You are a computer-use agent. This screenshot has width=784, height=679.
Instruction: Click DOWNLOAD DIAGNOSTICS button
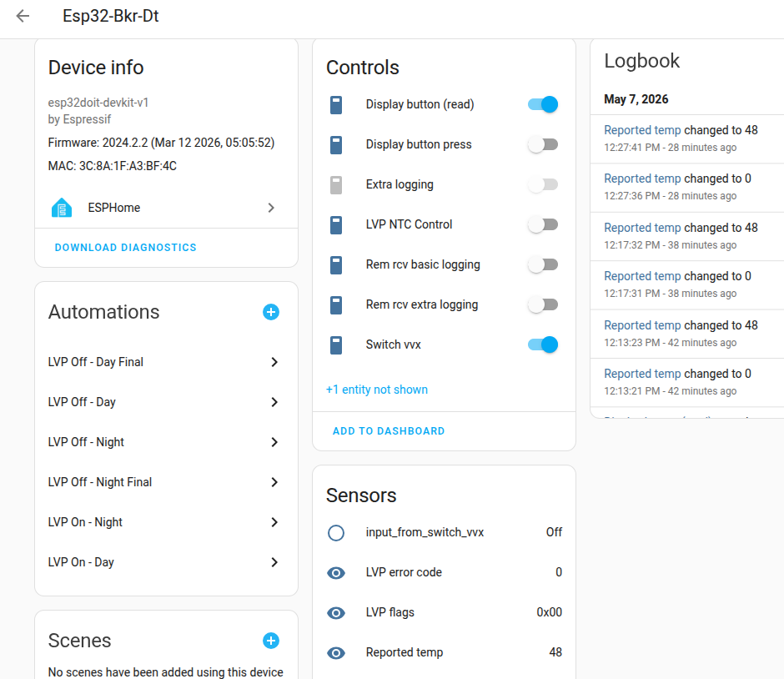(125, 248)
